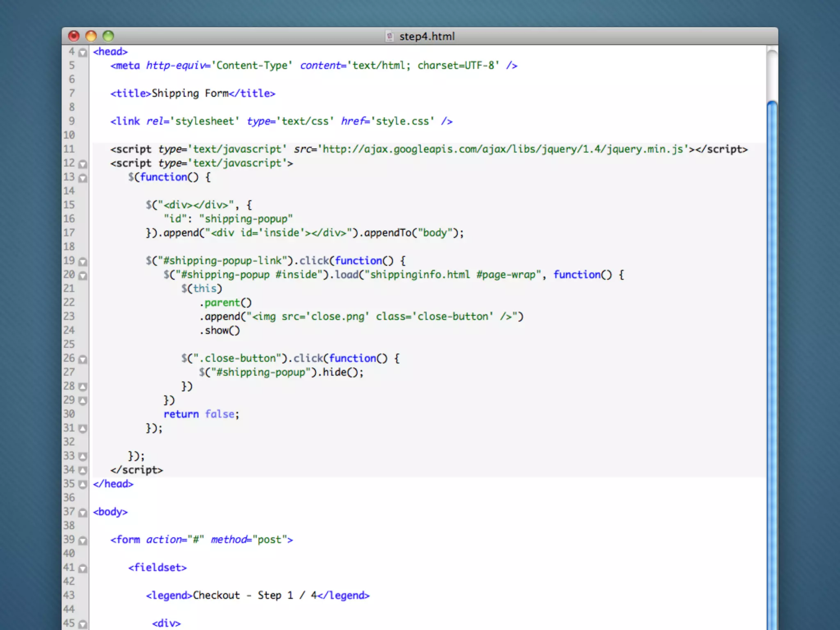This screenshot has height=630, width=840.
Task: Collapse the head tag fold arrow on line 4
Action: point(83,52)
